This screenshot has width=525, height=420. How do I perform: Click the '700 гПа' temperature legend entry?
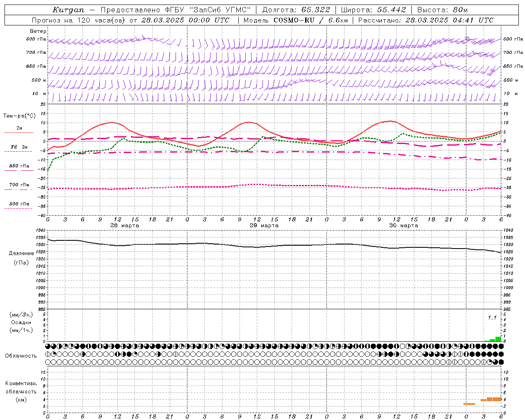[19, 185]
